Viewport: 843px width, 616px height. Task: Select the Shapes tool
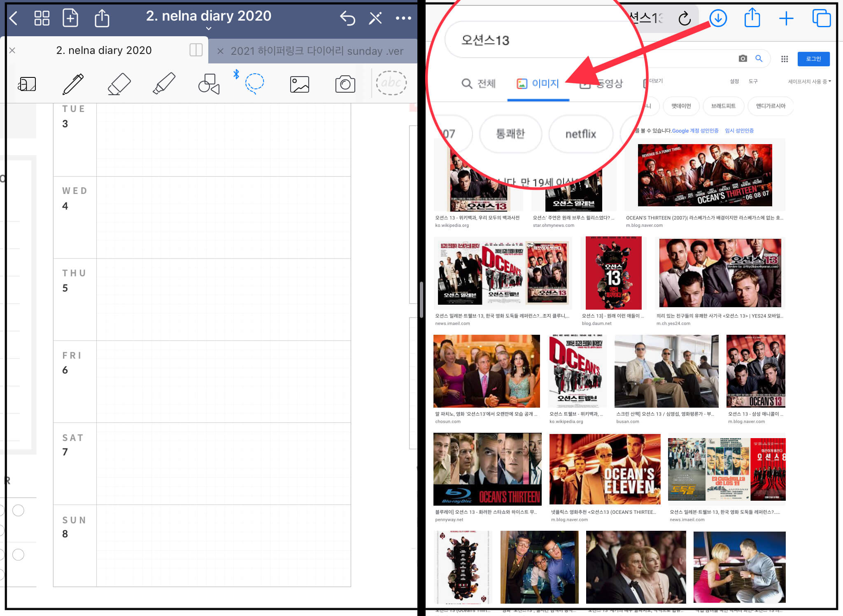tap(209, 84)
